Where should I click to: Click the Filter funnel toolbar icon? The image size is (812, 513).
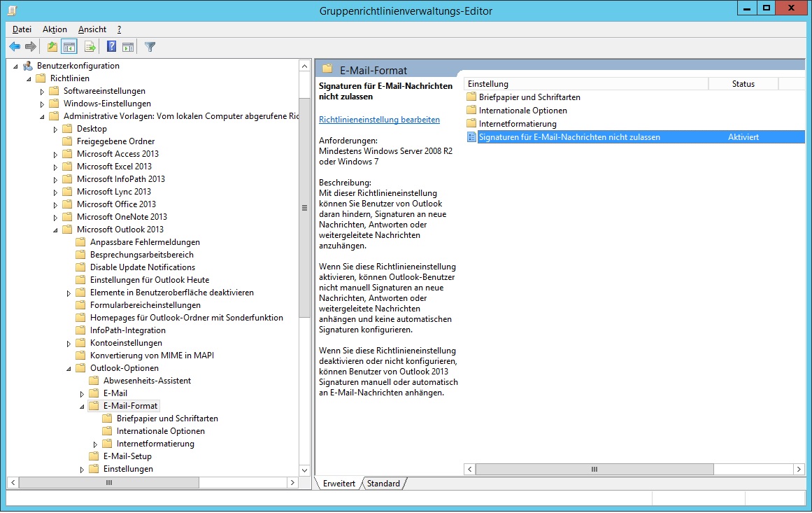pyautogui.click(x=150, y=47)
